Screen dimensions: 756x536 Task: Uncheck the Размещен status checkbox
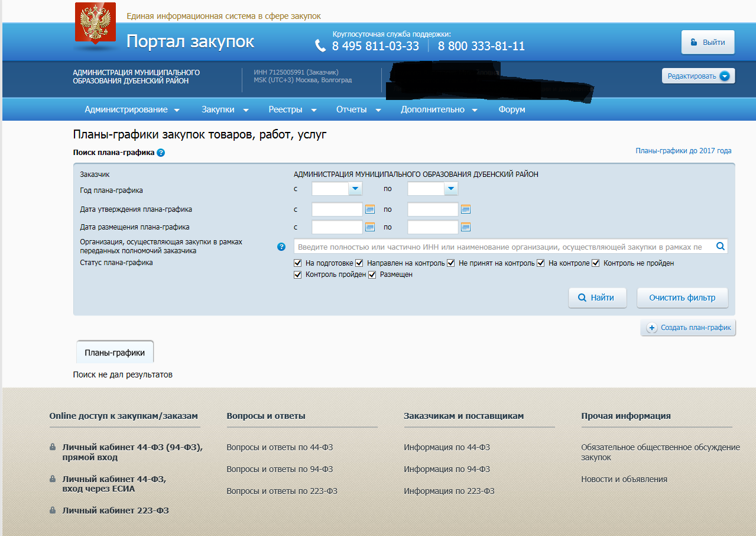[372, 275]
